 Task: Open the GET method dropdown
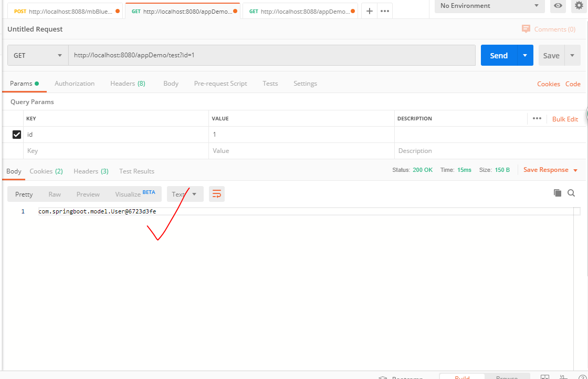point(37,55)
